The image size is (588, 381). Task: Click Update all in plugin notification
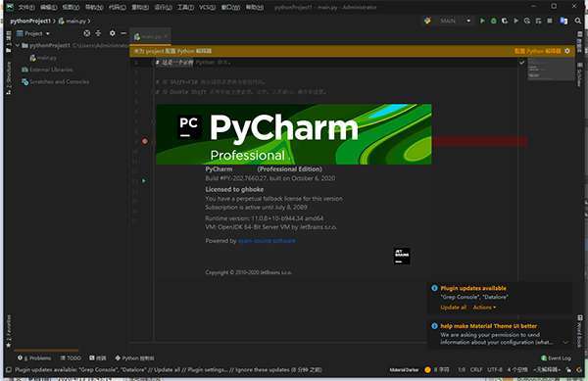click(x=454, y=308)
